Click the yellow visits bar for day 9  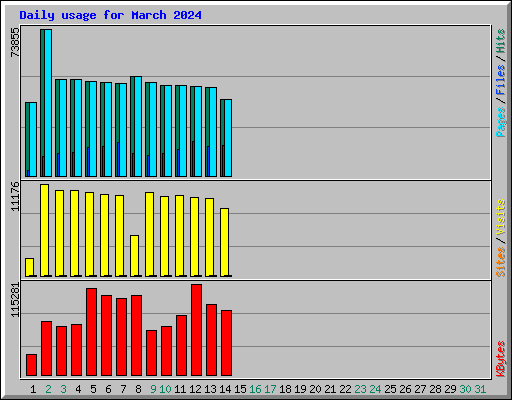(149, 234)
